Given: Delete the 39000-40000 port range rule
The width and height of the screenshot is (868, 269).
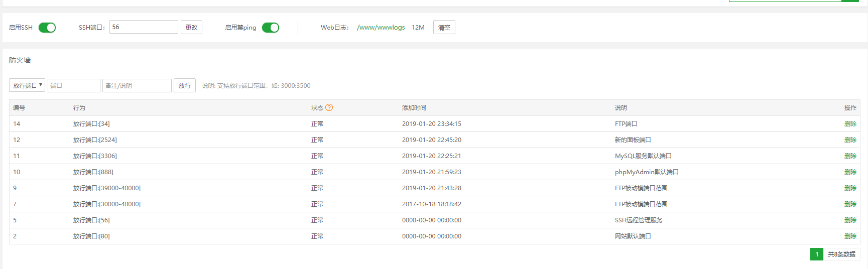Looking at the screenshot, I should click(850, 188).
